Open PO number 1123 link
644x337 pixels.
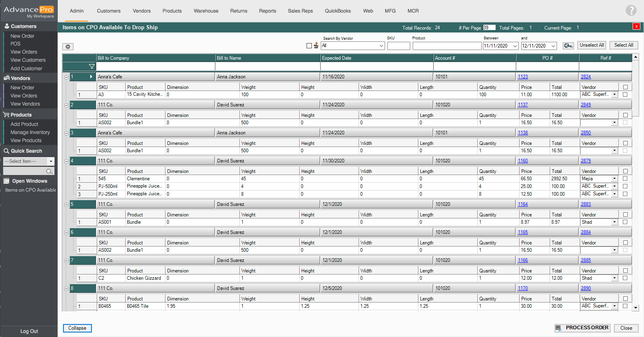point(523,77)
